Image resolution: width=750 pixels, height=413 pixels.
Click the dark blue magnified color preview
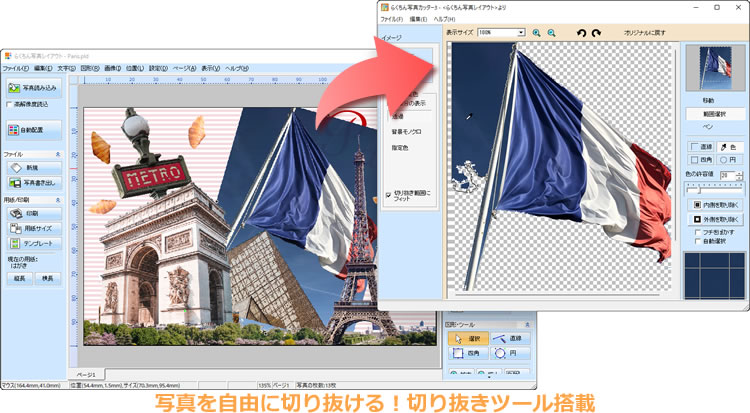coord(715,276)
